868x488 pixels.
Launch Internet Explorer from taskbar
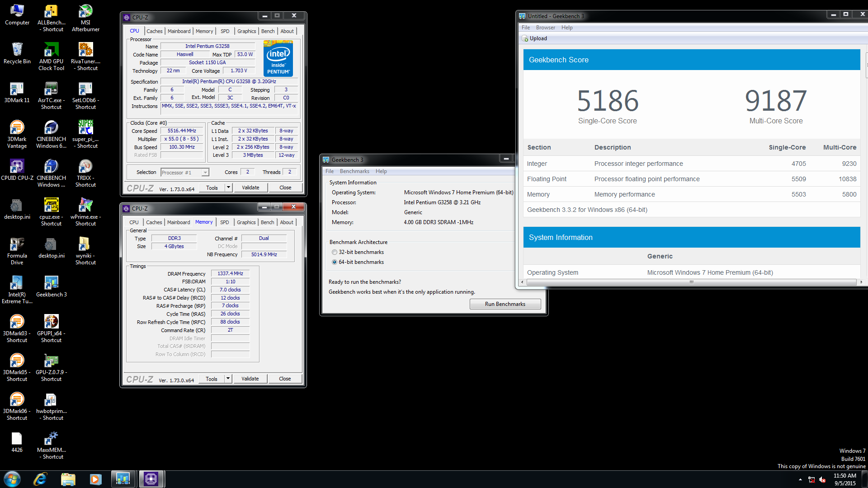[40, 479]
